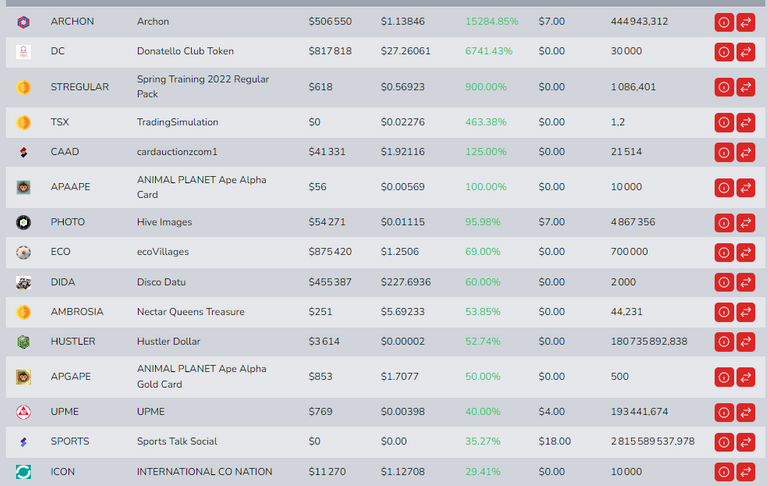Select the Hive Images name
This screenshot has width=768, height=486.
165,222
